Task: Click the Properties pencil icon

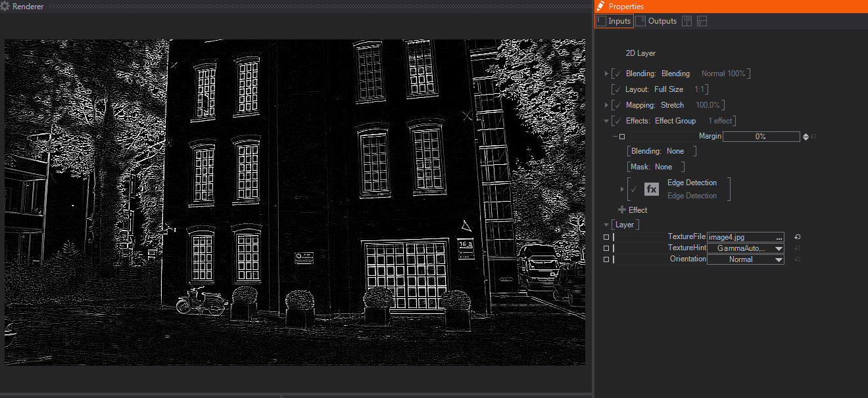Action: pos(599,6)
